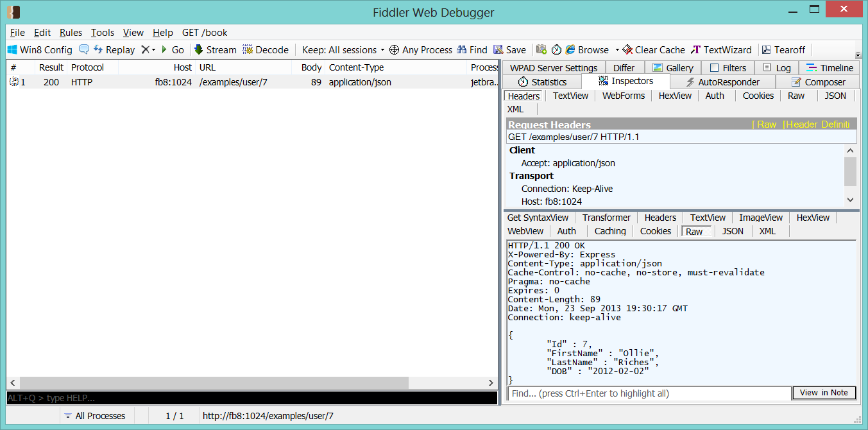Open the File menu
Image resolution: width=868 pixels, height=430 pixels.
point(18,33)
